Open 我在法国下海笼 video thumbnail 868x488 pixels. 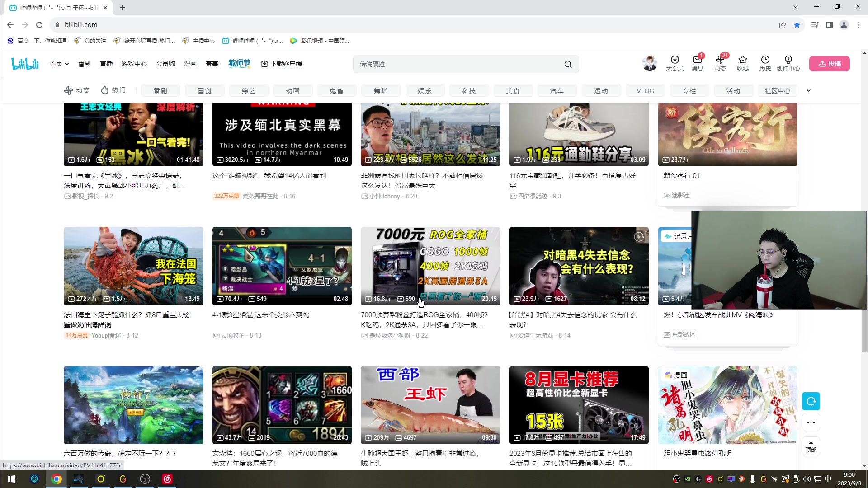[x=133, y=266]
